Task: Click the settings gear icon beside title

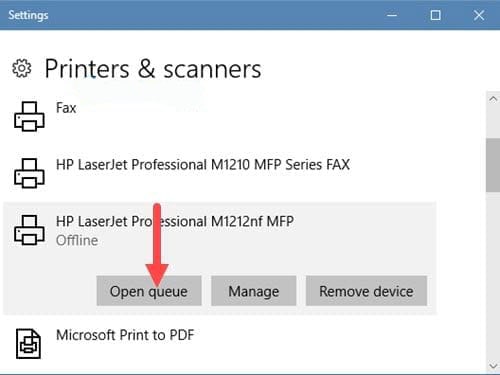Action: coord(22,68)
